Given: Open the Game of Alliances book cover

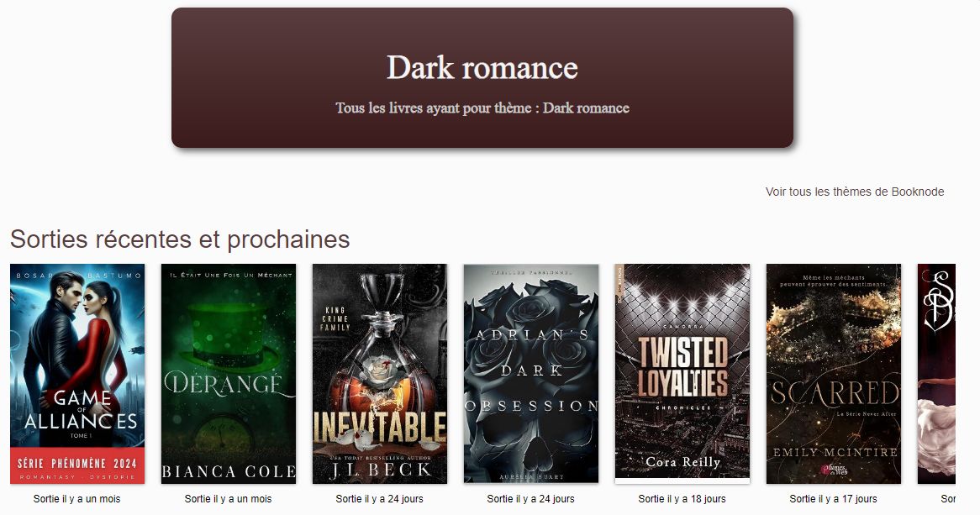Looking at the screenshot, I should click(x=77, y=374).
